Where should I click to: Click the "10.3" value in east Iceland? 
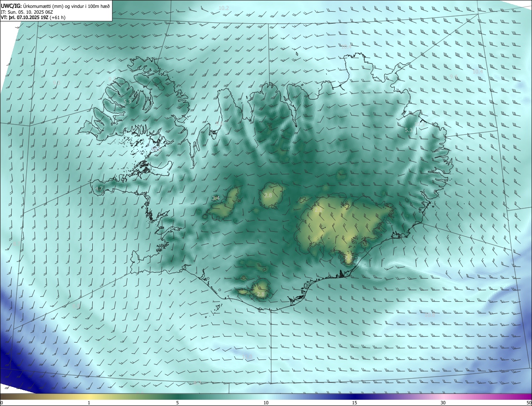pyautogui.click(x=420, y=124)
